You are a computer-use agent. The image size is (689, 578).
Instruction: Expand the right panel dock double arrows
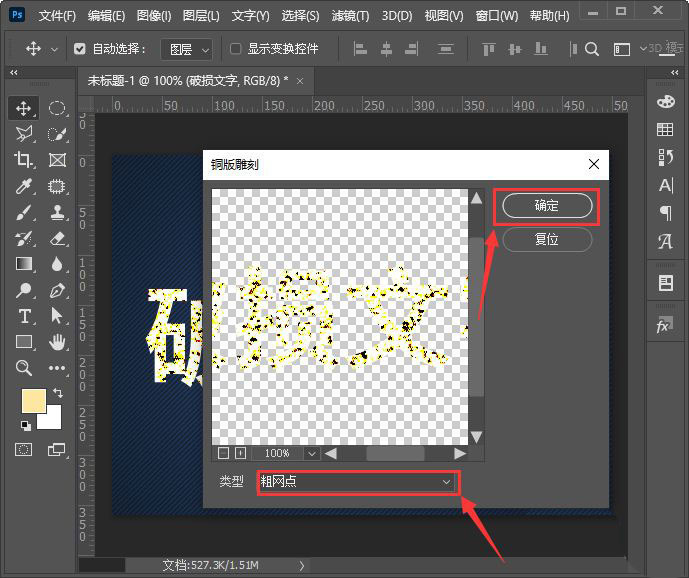tap(675, 72)
